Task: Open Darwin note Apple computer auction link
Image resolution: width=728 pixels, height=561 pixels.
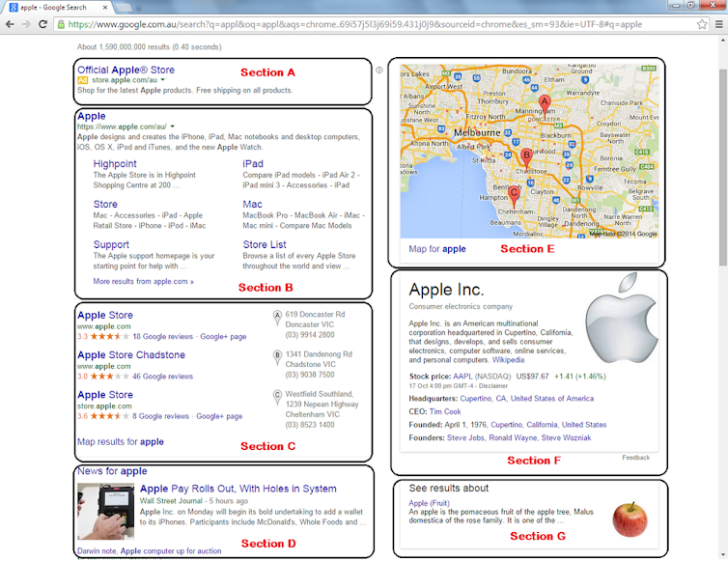Action: coord(149,551)
